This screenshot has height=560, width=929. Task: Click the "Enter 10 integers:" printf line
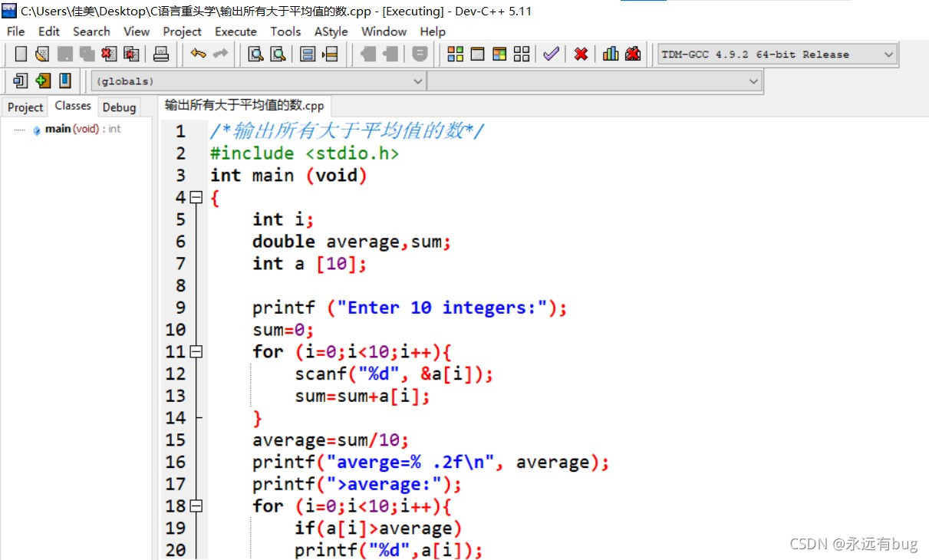[x=410, y=308]
